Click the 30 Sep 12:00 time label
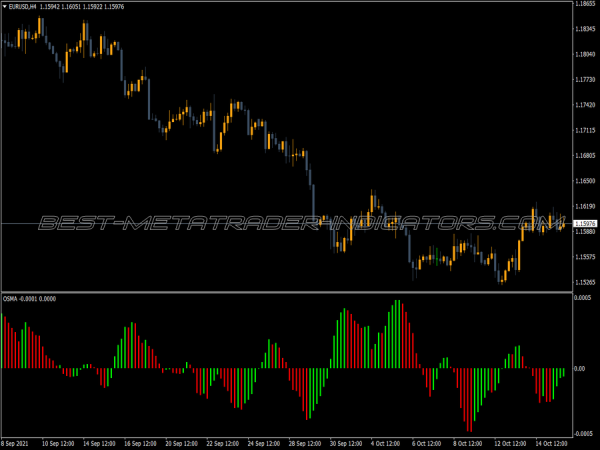 tap(346, 444)
